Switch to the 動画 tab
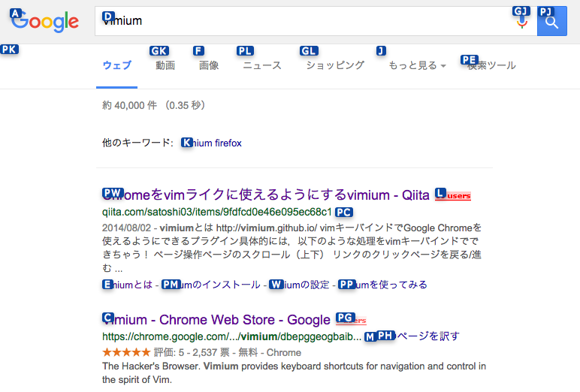The image size is (580, 392). [165, 65]
